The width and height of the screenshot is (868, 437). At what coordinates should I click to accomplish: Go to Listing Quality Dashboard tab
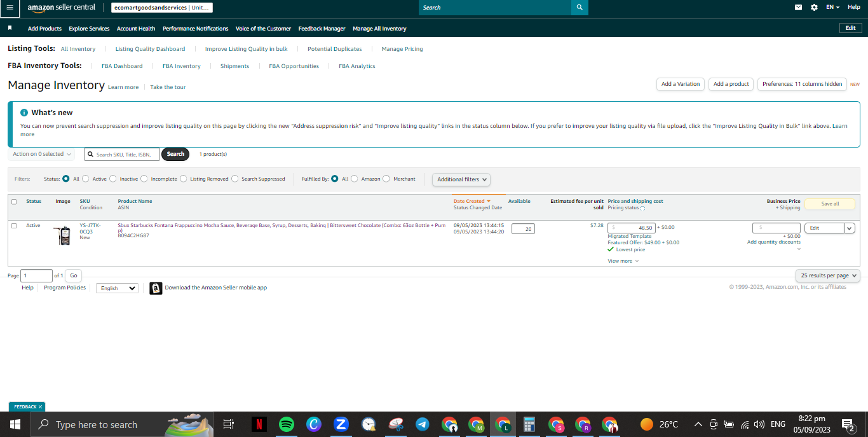point(150,49)
